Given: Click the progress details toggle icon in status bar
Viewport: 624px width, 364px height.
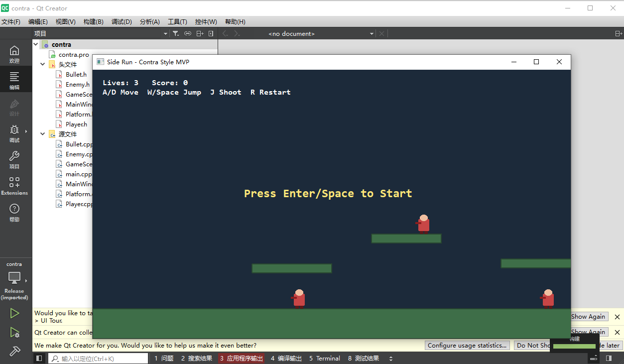Looking at the screenshot, I should (594, 358).
